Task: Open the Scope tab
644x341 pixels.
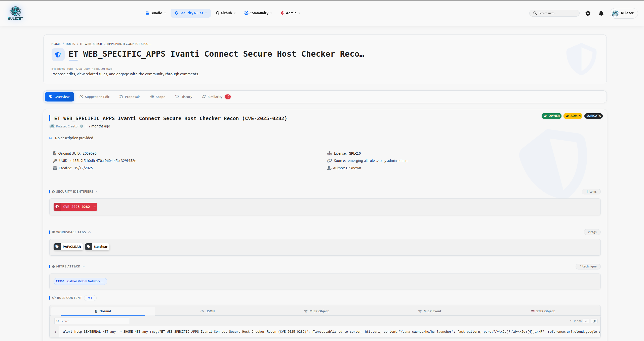Action: [158, 97]
